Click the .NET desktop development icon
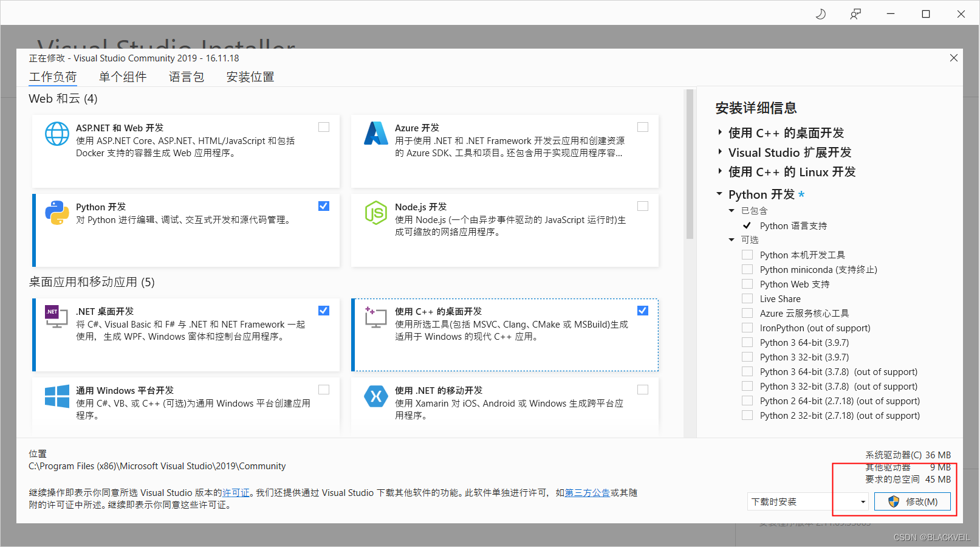 [57, 317]
